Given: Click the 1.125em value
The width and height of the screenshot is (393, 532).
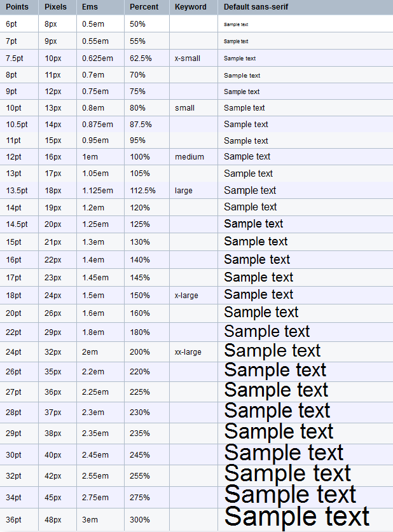Looking at the screenshot, I should pos(97,191).
